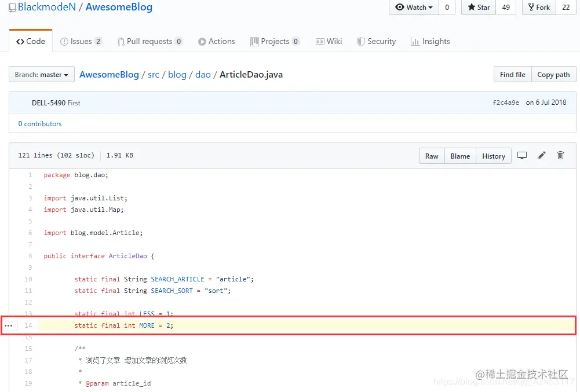Click the Find file button
The image size is (580, 392).
click(x=512, y=74)
